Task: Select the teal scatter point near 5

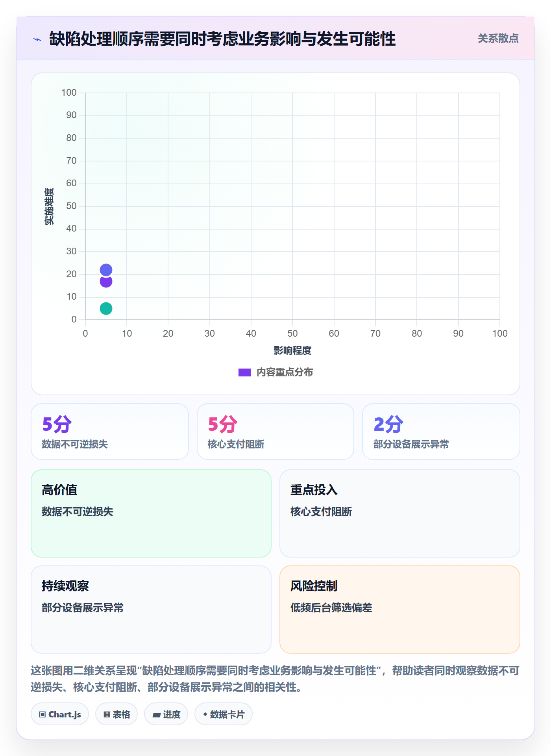Action: click(x=106, y=309)
